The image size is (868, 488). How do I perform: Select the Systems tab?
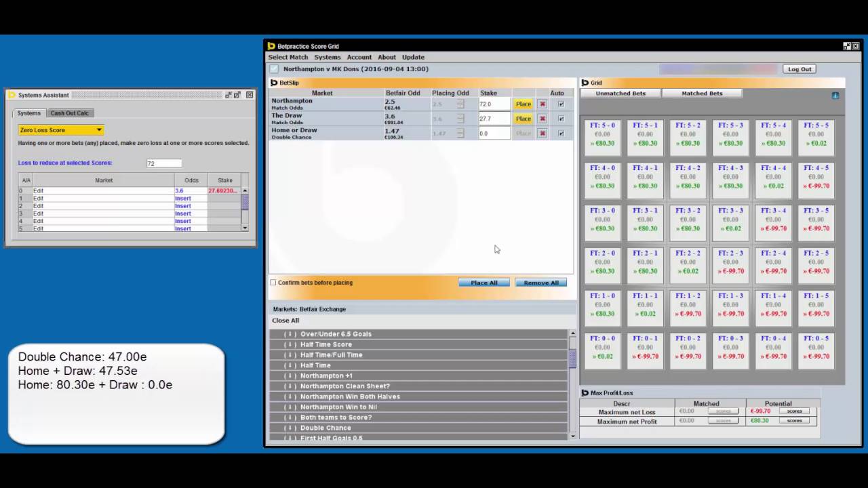[x=29, y=113]
